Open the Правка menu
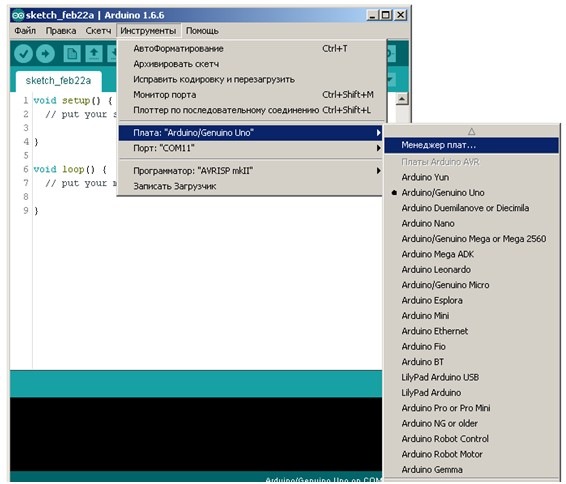The image size is (566, 484). tap(61, 31)
